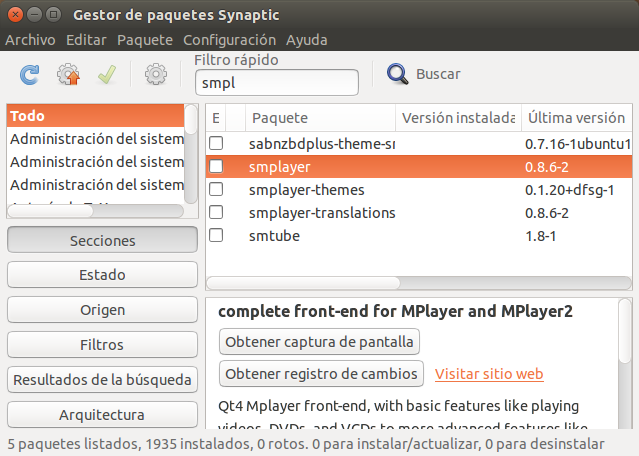Viewport: 639px width, 456px height.
Task: Toggle checkbox for sabnzbdplus-theme package
Action: pyautogui.click(x=216, y=143)
